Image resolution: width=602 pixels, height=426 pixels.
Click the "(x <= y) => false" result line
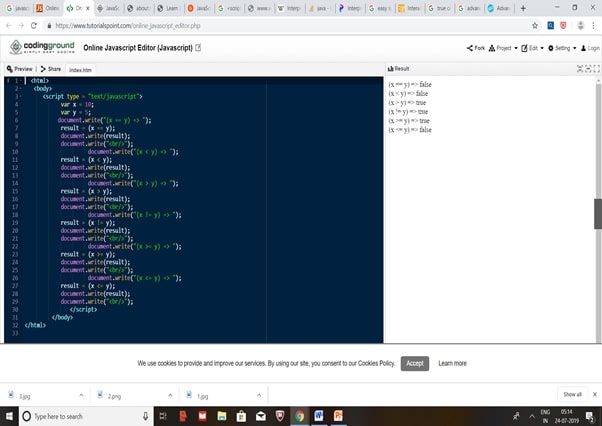pos(410,130)
